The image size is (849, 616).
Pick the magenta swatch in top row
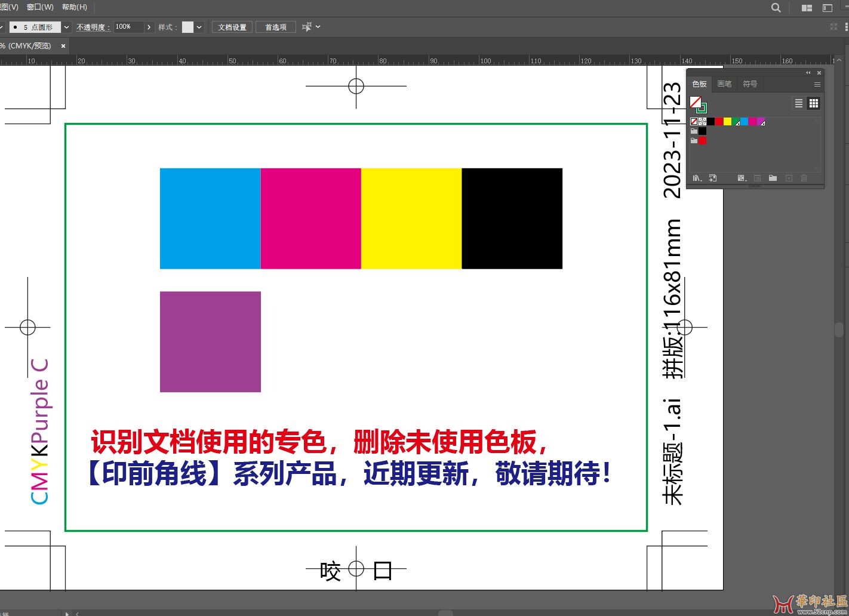click(752, 122)
